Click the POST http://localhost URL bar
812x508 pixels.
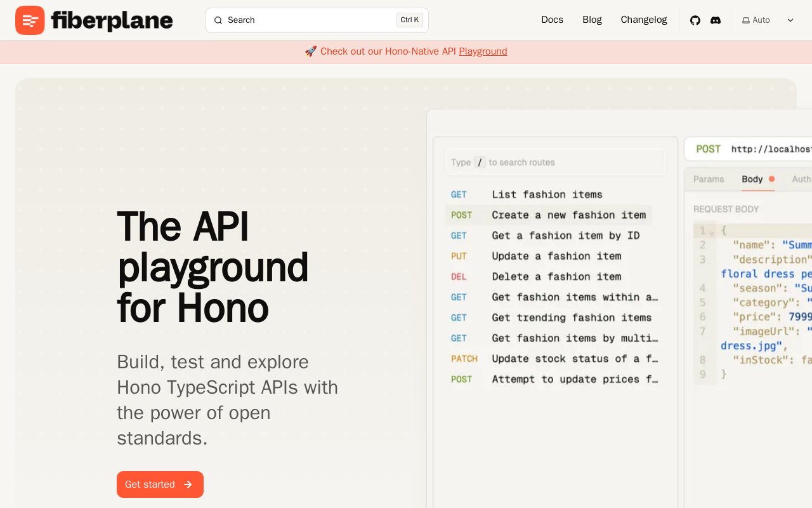[x=749, y=149]
